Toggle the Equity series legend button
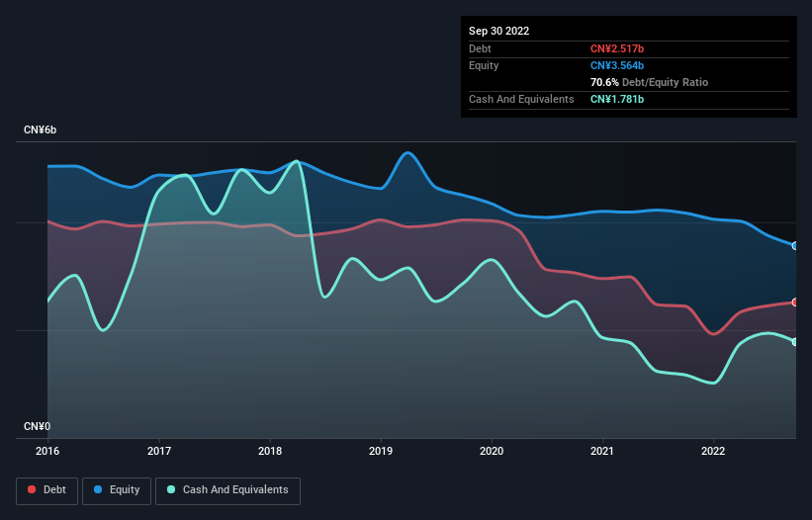 [117, 490]
